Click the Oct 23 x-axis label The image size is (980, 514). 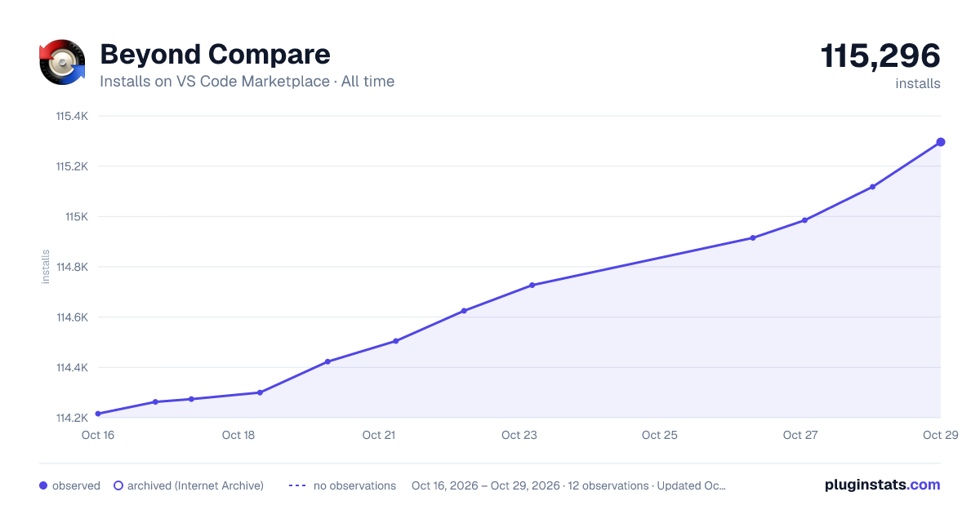pos(519,435)
